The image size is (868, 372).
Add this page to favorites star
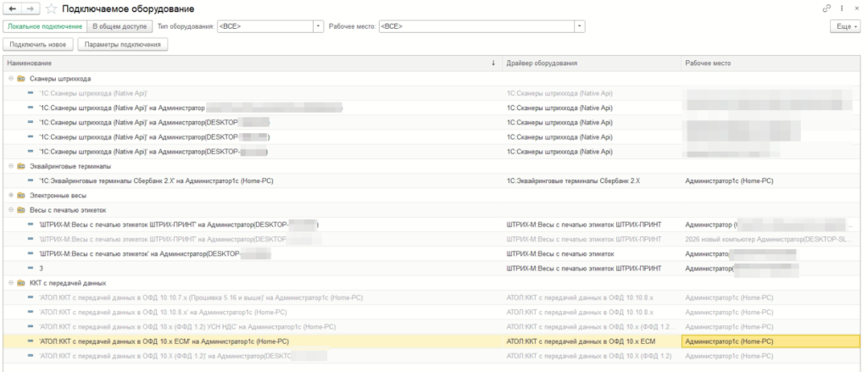51,8
